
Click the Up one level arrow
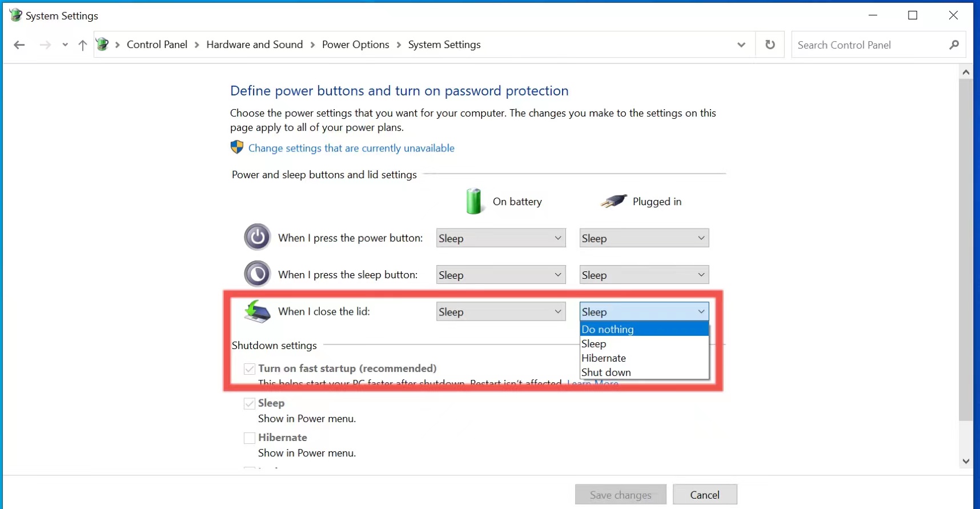pos(83,45)
